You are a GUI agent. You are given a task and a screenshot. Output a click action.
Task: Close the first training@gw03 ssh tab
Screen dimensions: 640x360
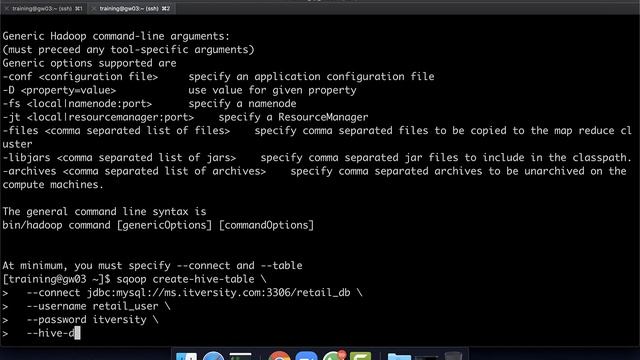click(7, 9)
